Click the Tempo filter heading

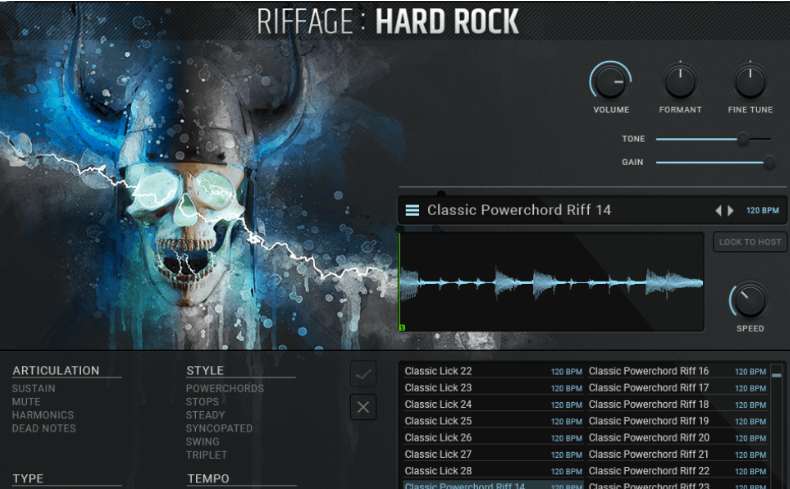pos(208,478)
